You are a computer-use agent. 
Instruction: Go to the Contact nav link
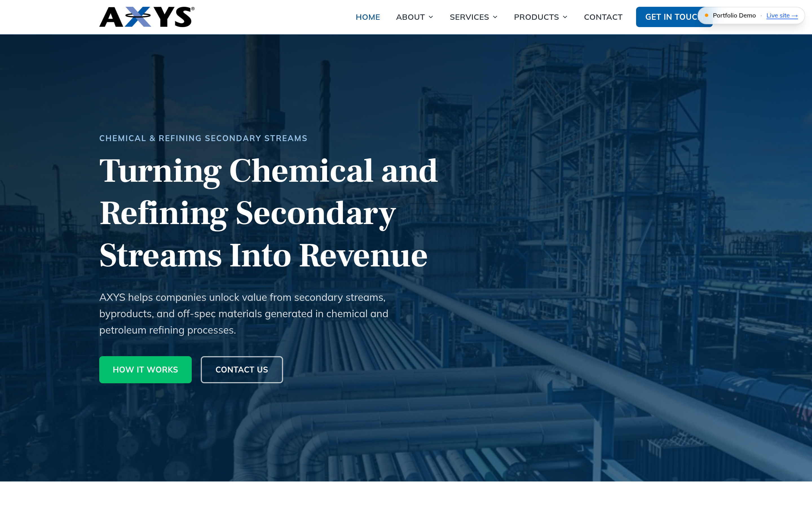pyautogui.click(x=603, y=17)
